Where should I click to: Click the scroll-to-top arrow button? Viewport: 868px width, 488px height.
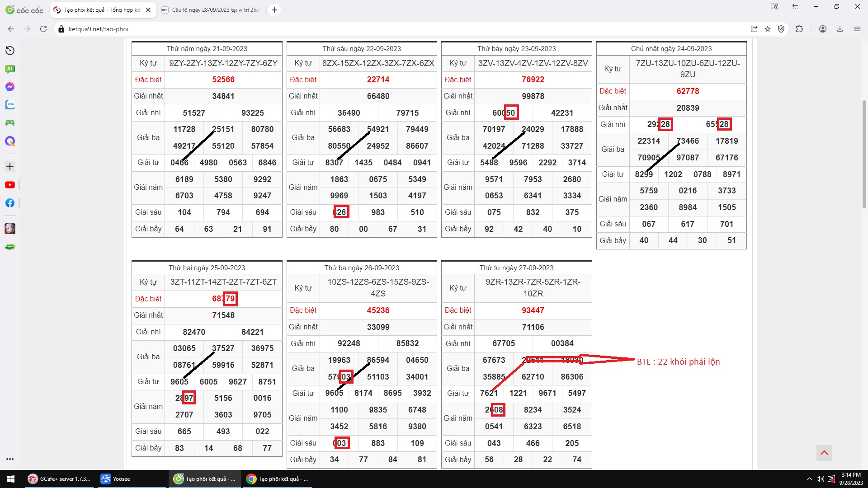(x=824, y=453)
